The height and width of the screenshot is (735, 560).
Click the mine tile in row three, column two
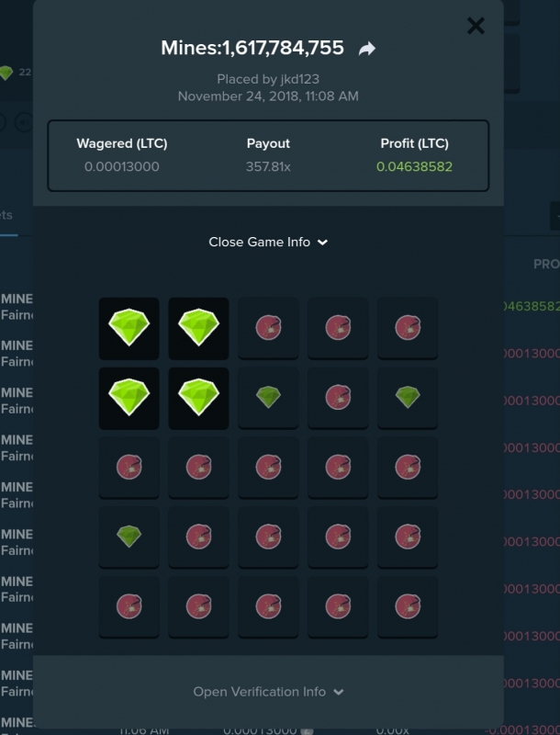198,468
